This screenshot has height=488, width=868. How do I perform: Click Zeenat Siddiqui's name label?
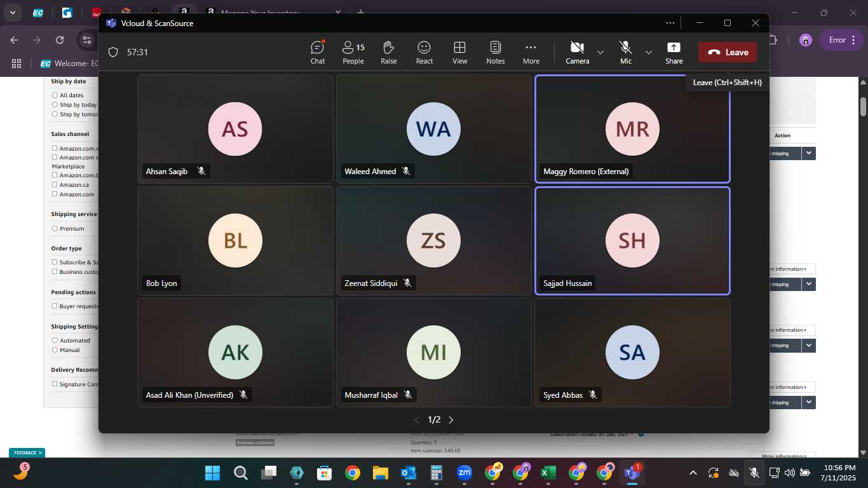(x=370, y=283)
